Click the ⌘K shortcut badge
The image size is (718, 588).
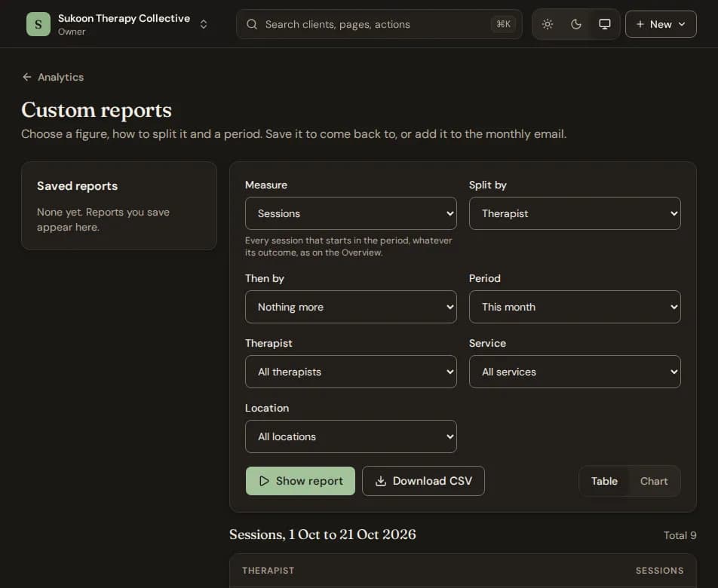click(x=503, y=24)
